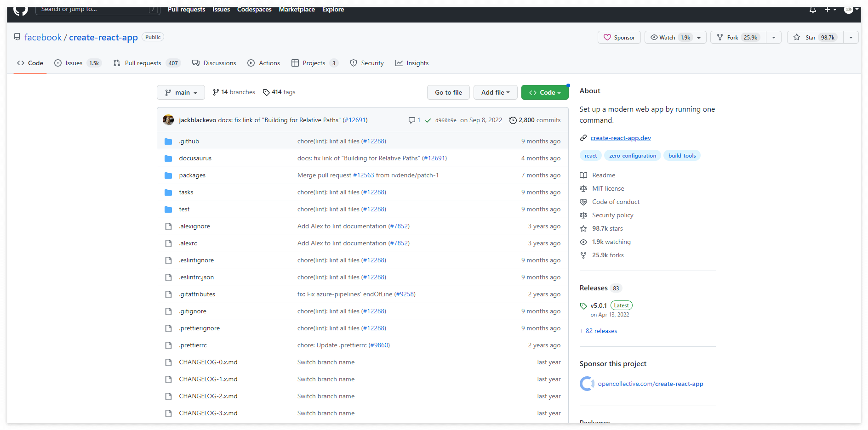Open the .eslintrc.json file
The width and height of the screenshot is (868, 430).
point(196,277)
